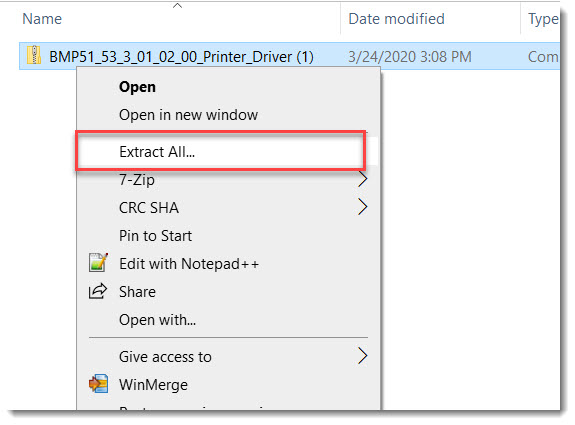Viewport: 575px width, 425px height.
Task: Sort files by the Name column header
Action: (x=42, y=19)
